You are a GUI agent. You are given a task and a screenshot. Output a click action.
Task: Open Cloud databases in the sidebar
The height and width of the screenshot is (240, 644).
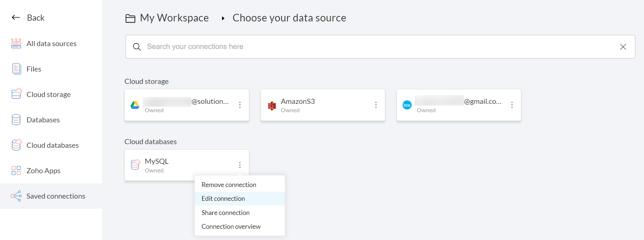[x=52, y=145]
